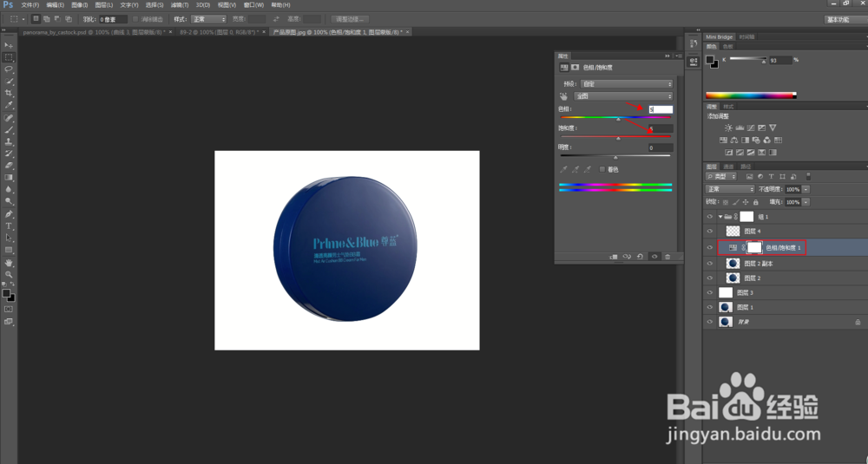Open the opacity (不透明度) slider arrow
Screen dimensions: 868x464
coord(806,189)
